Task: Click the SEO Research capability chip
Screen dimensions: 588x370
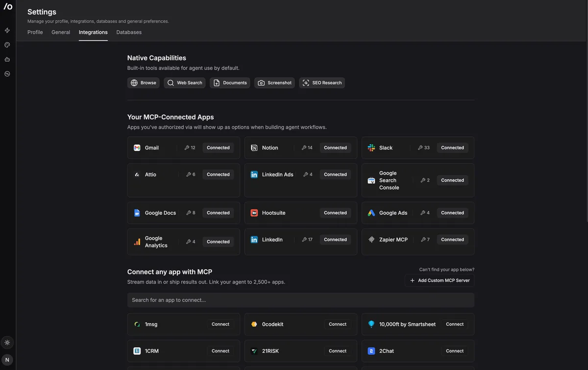Action: (x=322, y=83)
